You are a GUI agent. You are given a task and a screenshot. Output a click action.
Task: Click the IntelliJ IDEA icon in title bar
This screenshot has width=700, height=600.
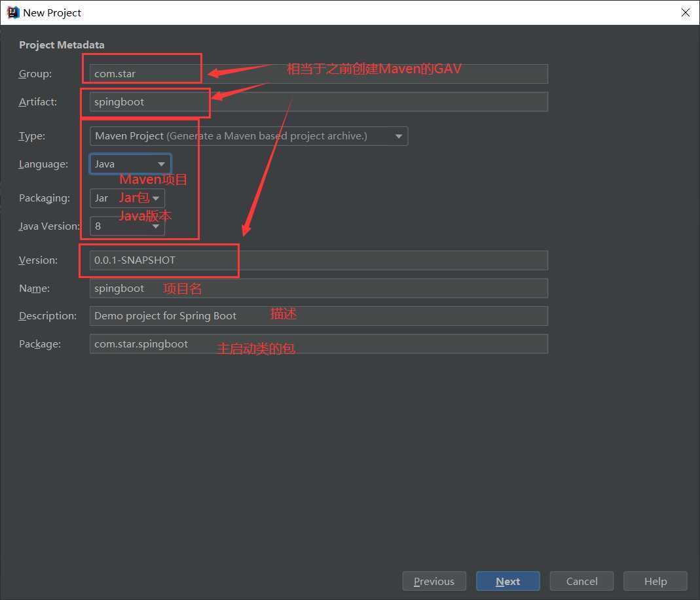click(13, 12)
